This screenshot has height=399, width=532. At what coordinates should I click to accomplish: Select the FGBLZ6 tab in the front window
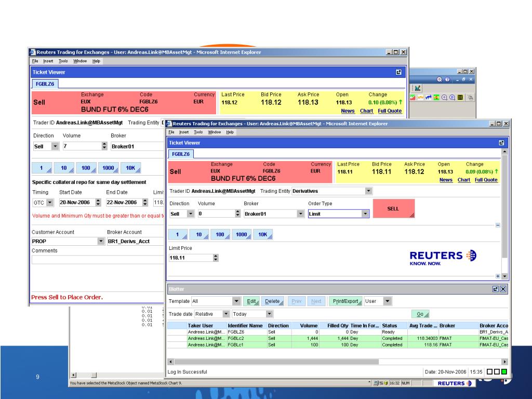(181, 154)
